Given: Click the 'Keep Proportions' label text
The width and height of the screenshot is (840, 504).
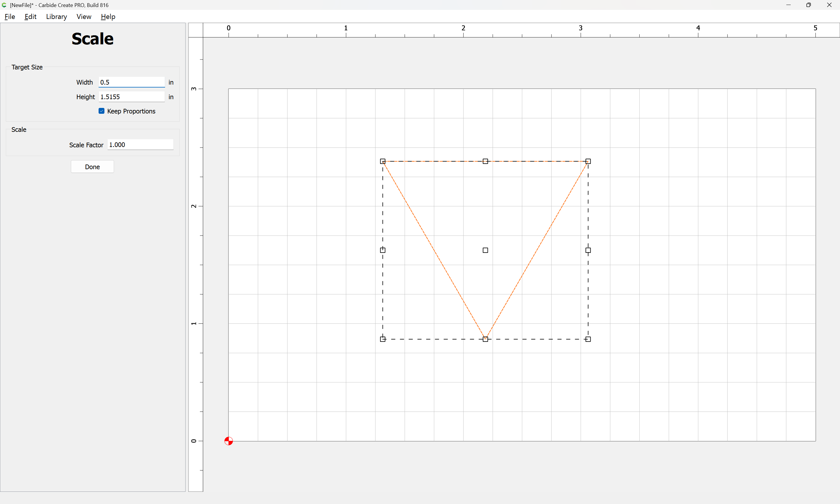Looking at the screenshot, I should tap(131, 111).
